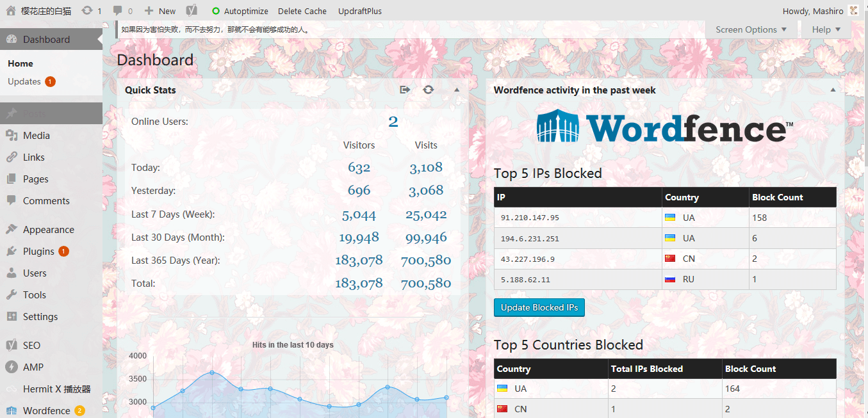
Task: Click the home icon for the site name
Action: (x=11, y=10)
